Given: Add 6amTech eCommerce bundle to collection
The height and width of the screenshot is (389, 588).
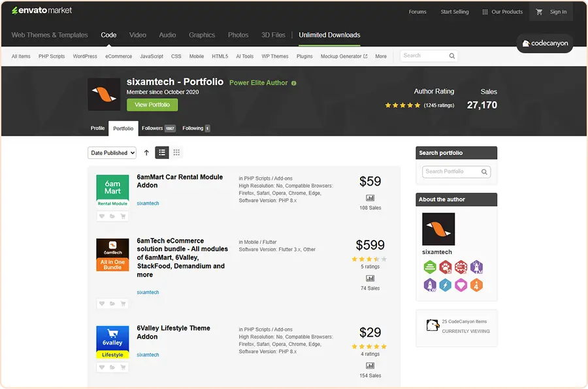Looking at the screenshot, I should pyautogui.click(x=112, y=303).
